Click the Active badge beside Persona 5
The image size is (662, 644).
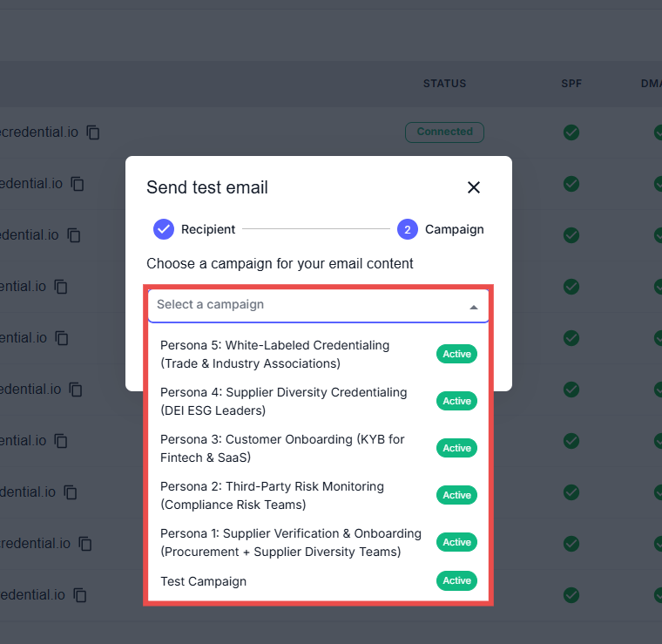click(456, 354)
